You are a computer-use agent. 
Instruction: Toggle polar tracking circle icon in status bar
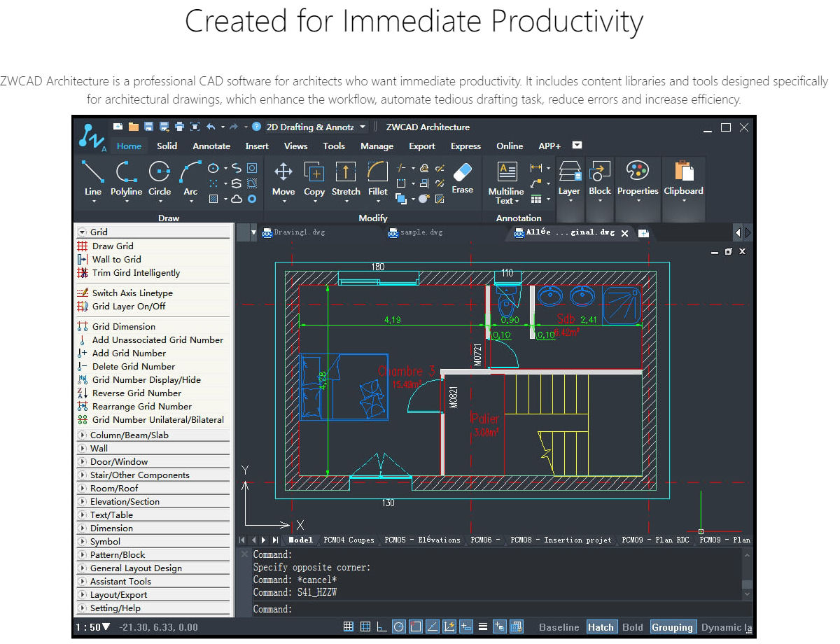tap(398, 626)
